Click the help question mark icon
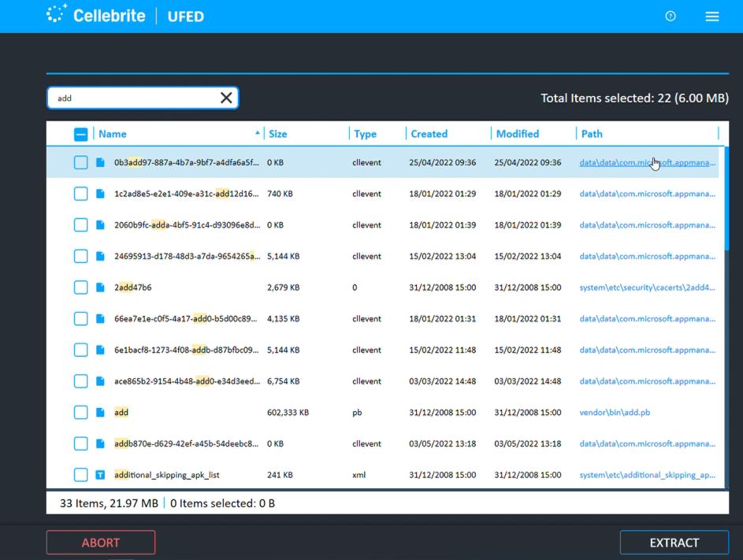Screen dimensions: 743x560 pos(671,17)
